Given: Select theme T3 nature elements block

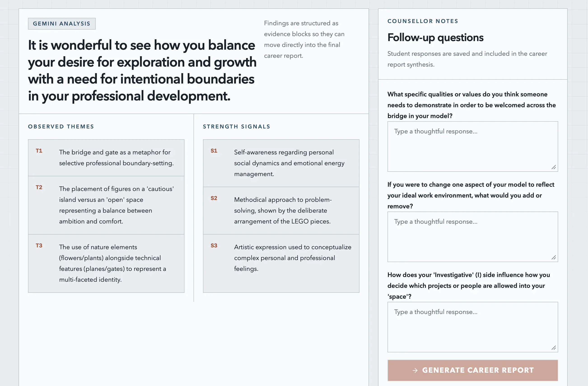Looking at the screenshot, I should click(106, 263).
